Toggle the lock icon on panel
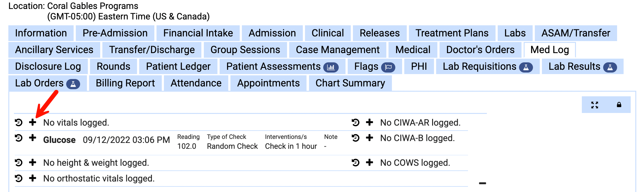 619,105
